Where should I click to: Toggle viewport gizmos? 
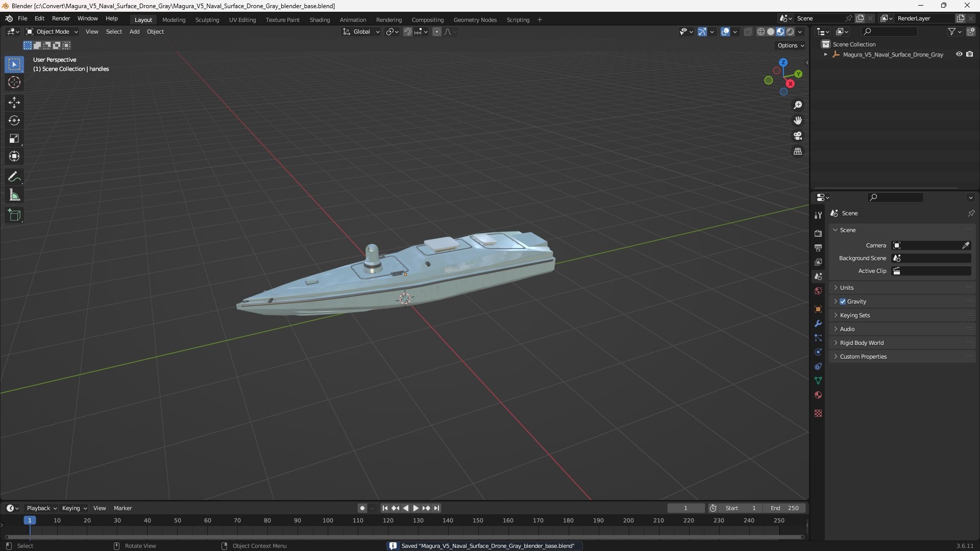pos(702,32)
